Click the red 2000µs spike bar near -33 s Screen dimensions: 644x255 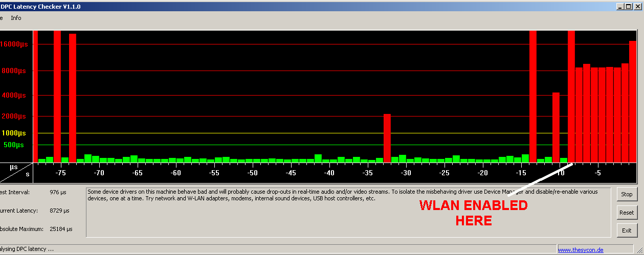(x=387, y=138)
